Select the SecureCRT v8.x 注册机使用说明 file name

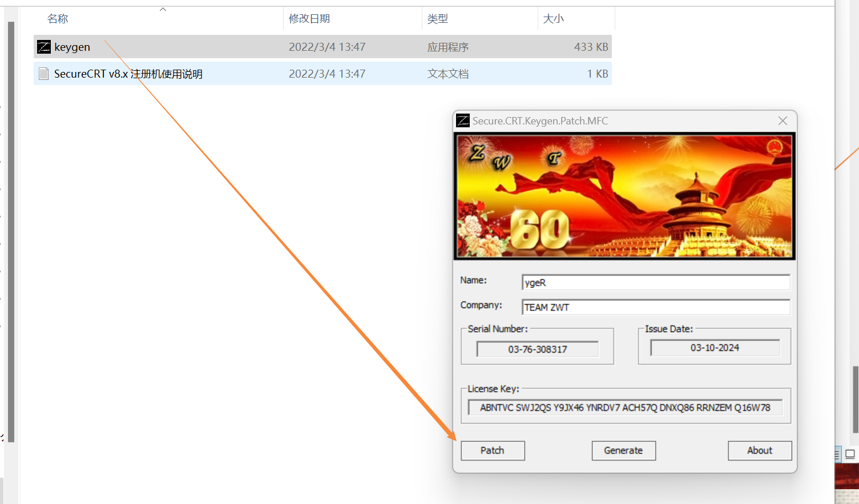[x=128, y=74]
